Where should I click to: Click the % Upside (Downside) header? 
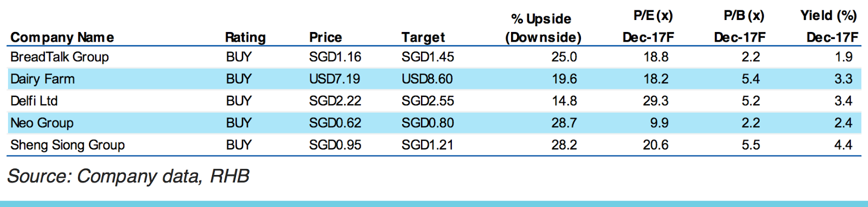[543, 28]
